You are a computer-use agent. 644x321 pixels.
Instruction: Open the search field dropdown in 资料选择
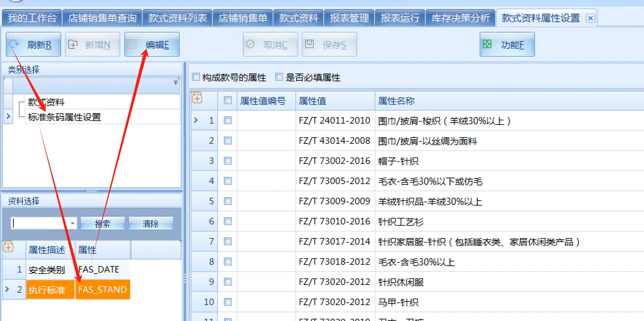point(72,223)
